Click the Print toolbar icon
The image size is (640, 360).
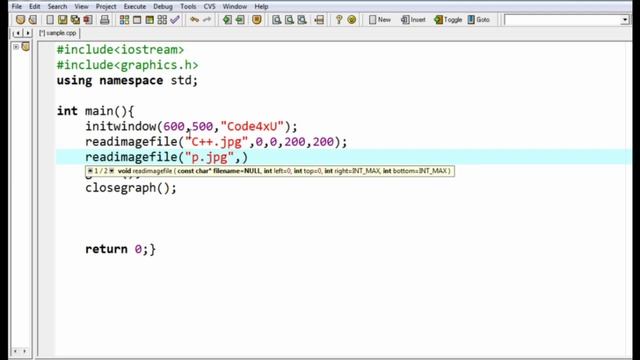104,20
